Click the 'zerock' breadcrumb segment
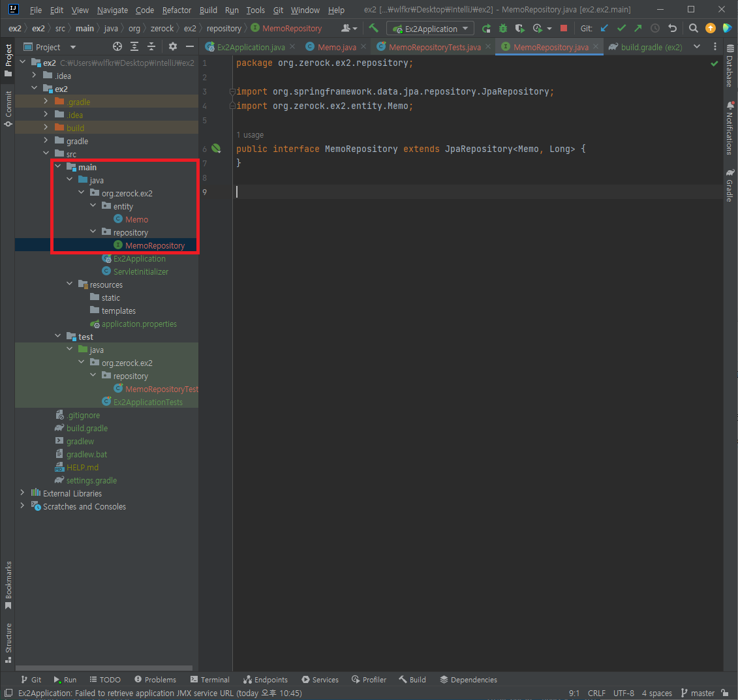The image size is (738, 700). click(x=162, y=29)
